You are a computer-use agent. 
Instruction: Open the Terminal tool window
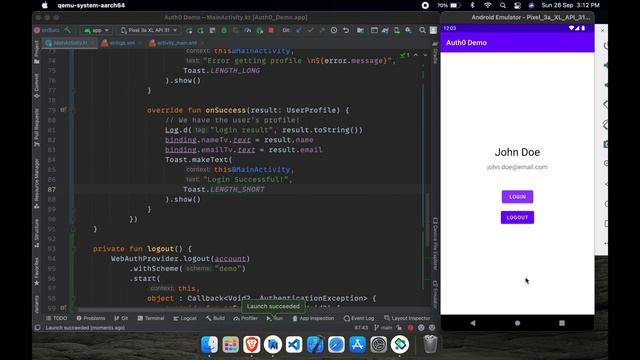pos(151,318)
